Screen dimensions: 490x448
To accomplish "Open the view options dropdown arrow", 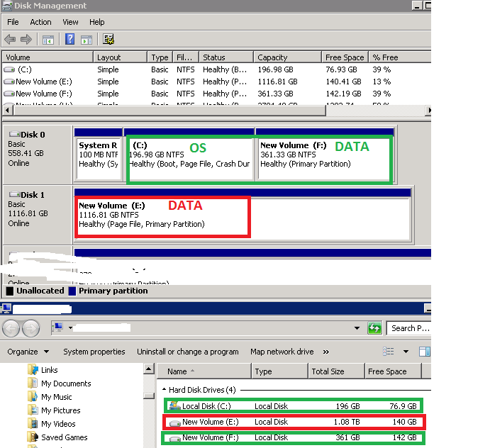I will [x=406, y=352].
